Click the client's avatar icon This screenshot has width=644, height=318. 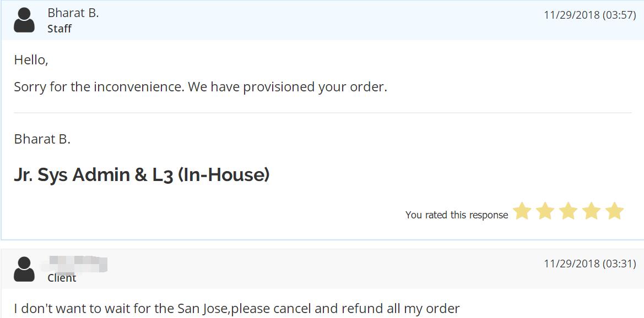tap(24, 269)
